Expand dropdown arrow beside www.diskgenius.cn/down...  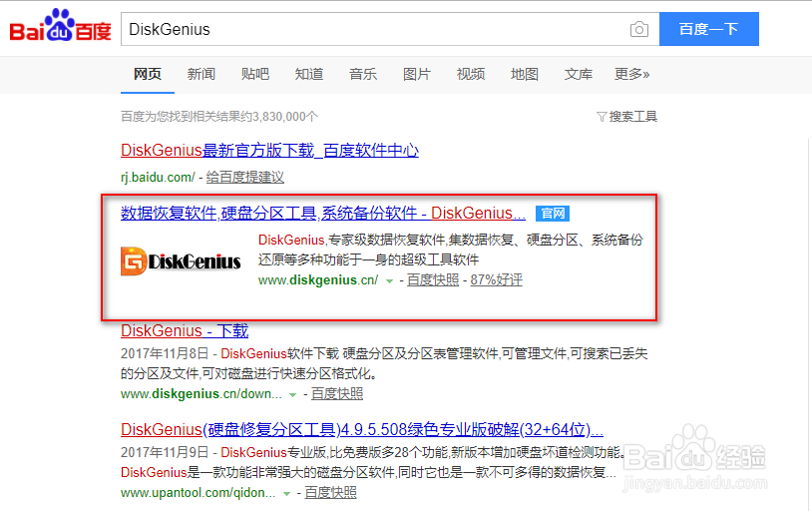pyautogui.click(x=292, y=395)
